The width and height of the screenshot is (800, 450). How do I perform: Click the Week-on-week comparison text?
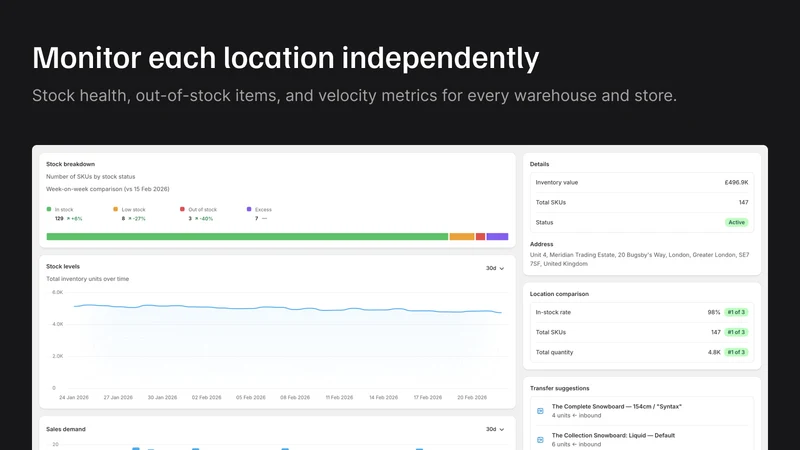click(x=108, y=189)
